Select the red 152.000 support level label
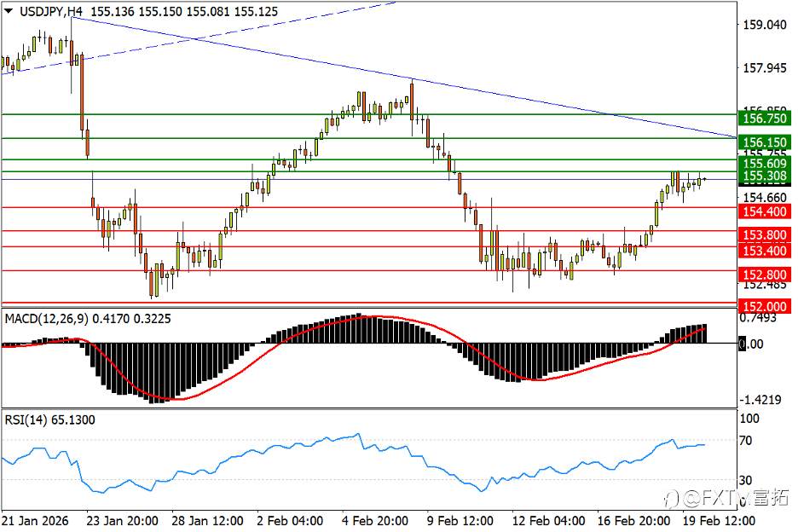The width and height of the screenshot is (798, 532). 765,306
